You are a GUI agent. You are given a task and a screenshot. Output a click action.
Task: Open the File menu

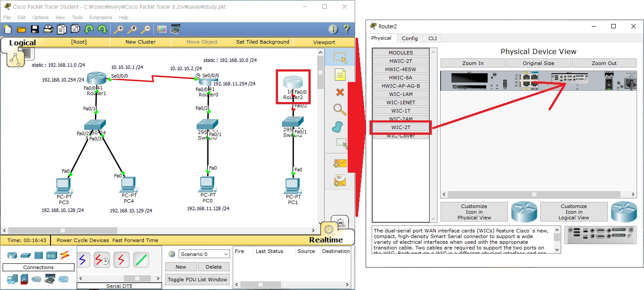(7, 17)
